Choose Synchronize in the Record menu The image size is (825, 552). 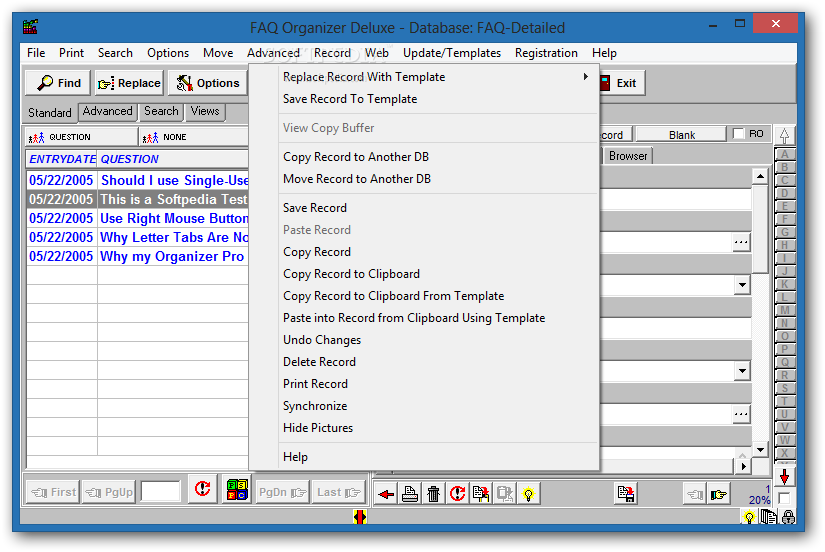pos(315,406)
